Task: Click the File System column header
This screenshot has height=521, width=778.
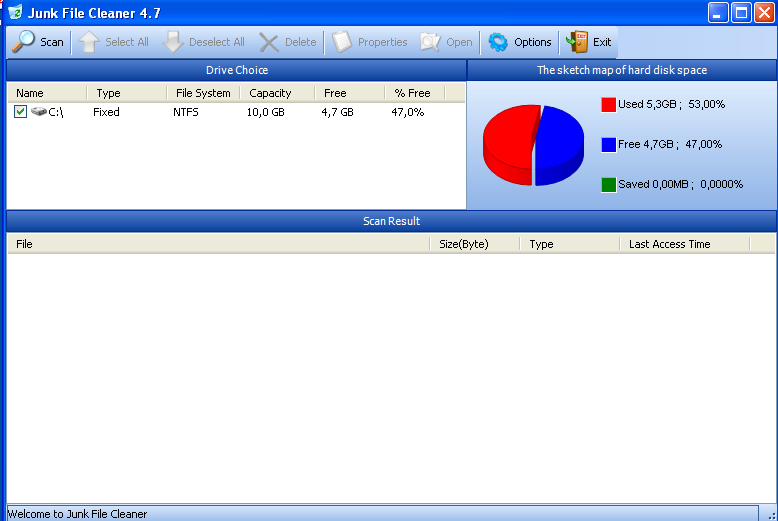Action: click(203, 93)
